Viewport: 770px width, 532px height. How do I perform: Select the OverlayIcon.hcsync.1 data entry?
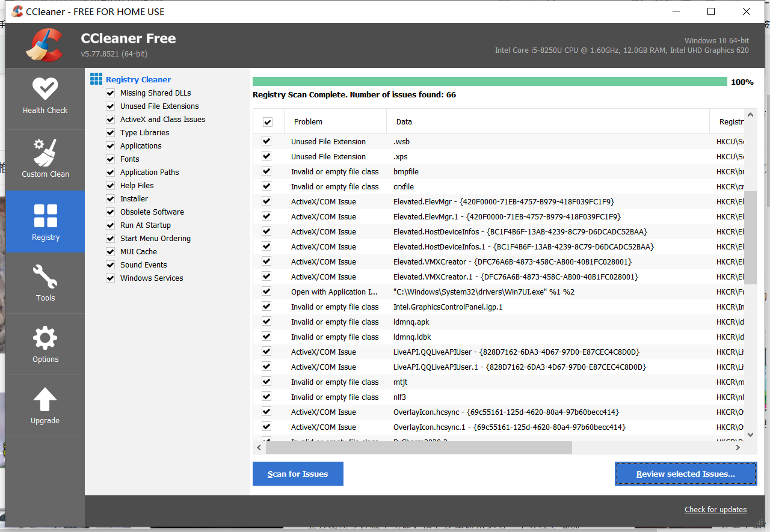[x=510, y=427]
